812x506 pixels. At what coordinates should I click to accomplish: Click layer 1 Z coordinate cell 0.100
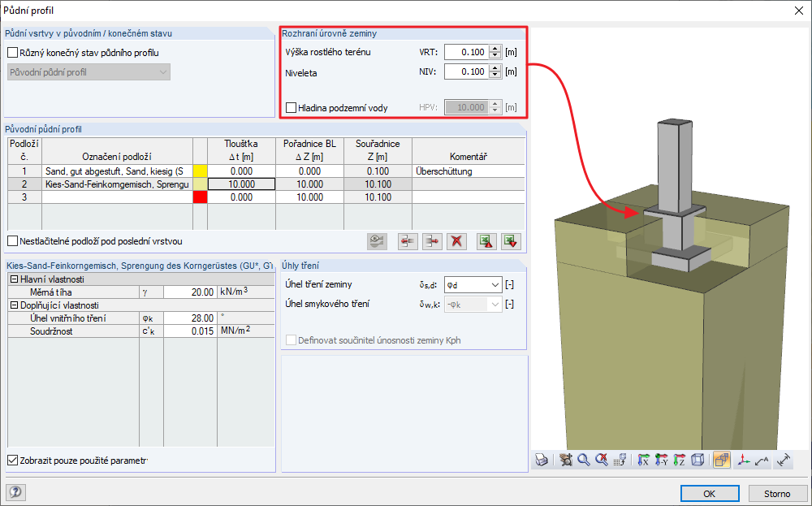pos(378,171)
